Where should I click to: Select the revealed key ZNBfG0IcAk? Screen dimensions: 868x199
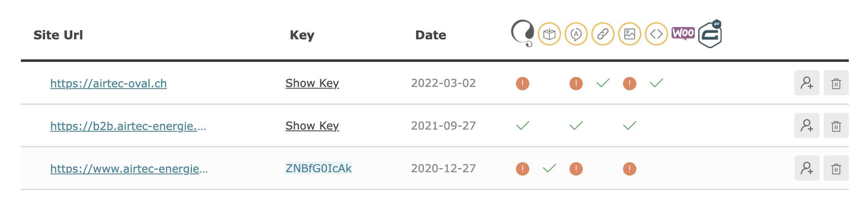319,168
